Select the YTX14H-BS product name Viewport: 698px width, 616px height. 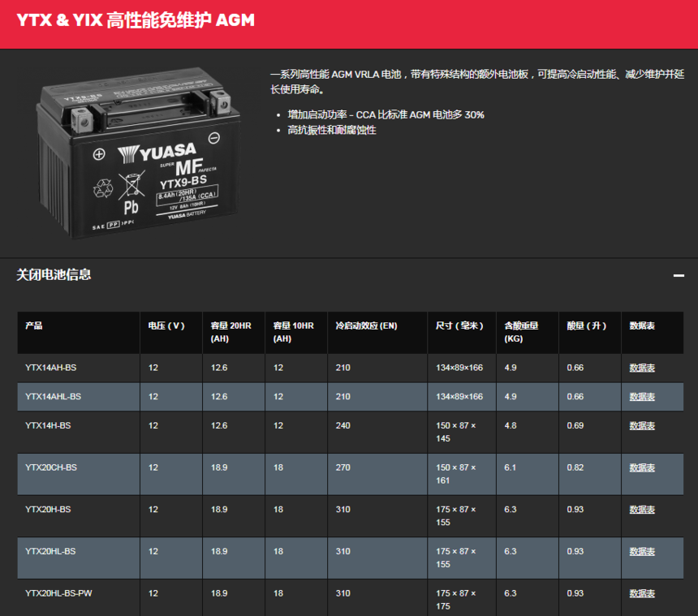48,425
